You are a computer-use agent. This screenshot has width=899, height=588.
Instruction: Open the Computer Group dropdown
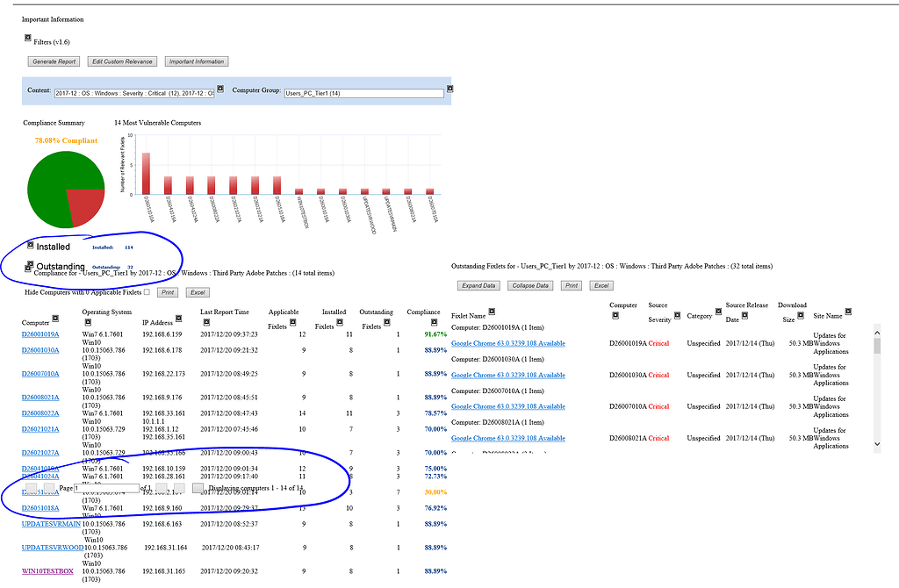pyautogui.click(x=364, y=91)
